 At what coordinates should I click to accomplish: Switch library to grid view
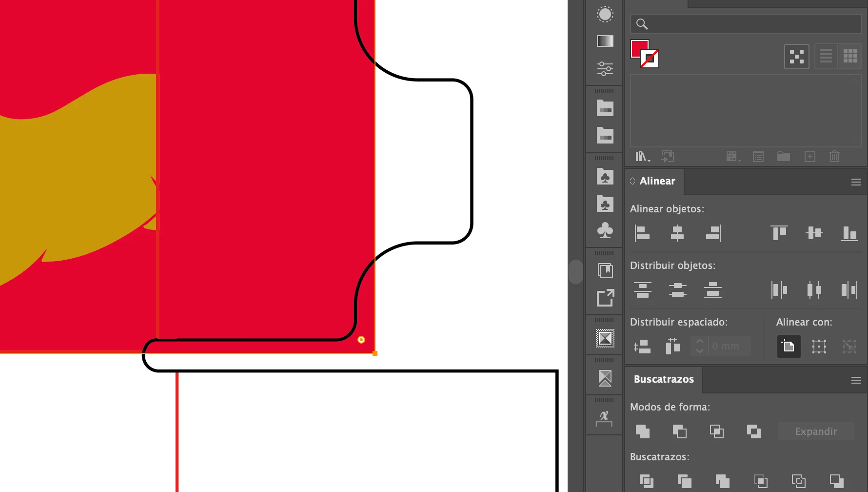(x=850, y=56)
